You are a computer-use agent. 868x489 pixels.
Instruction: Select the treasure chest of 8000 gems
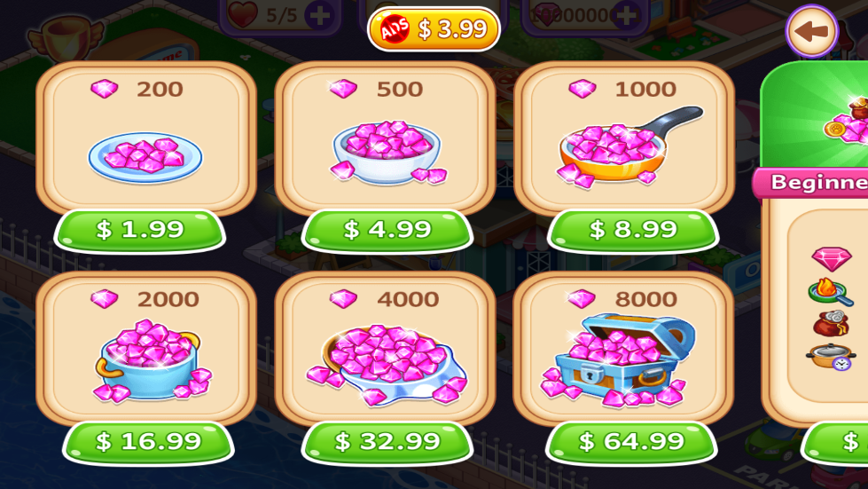pyautogui.click(x=617, y=360)
